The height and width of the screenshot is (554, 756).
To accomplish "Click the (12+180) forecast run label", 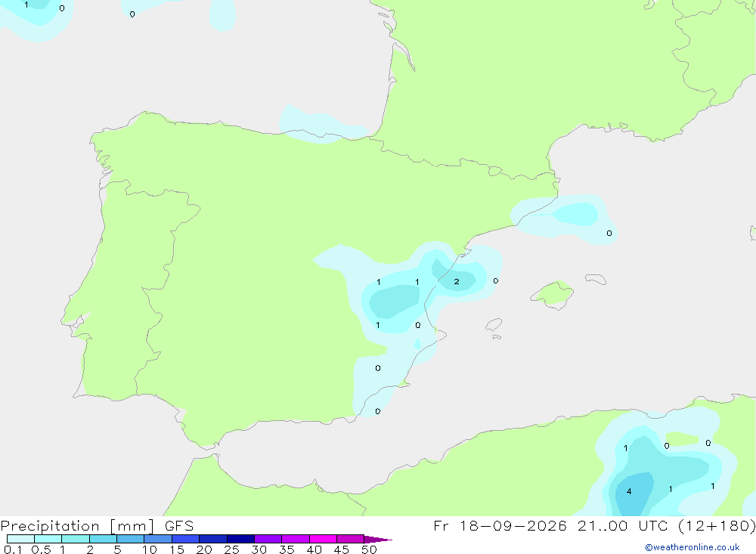I will click(717, 525).
